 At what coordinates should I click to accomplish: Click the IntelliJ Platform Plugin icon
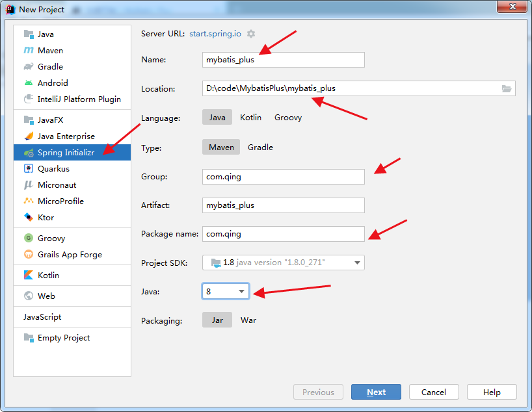[x=29, y=99]
